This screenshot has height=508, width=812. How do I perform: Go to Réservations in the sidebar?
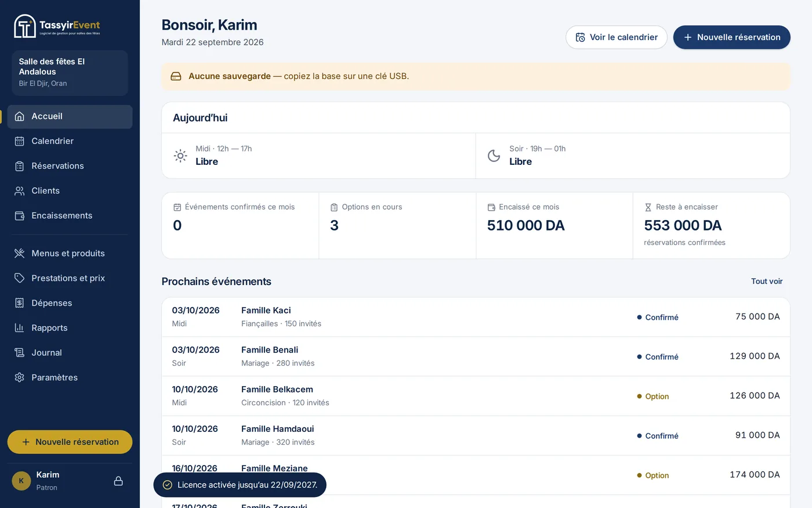(70, 166)
